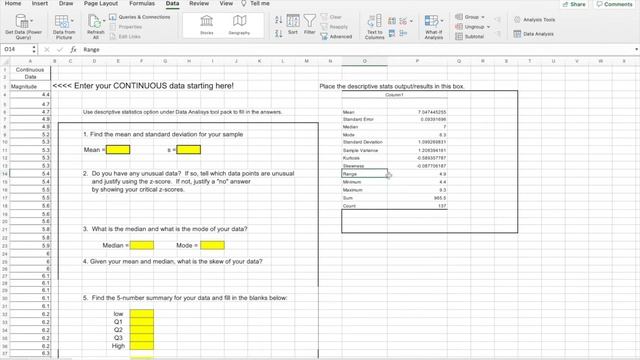Confirm the formula bar entry checkmark
This screenshot has width=640, height=360.
[60, 49]
